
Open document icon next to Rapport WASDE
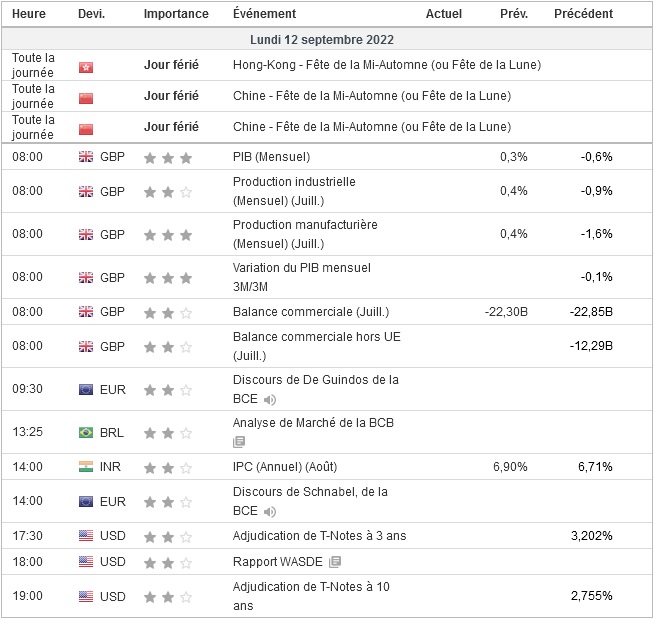coord(335,562)
